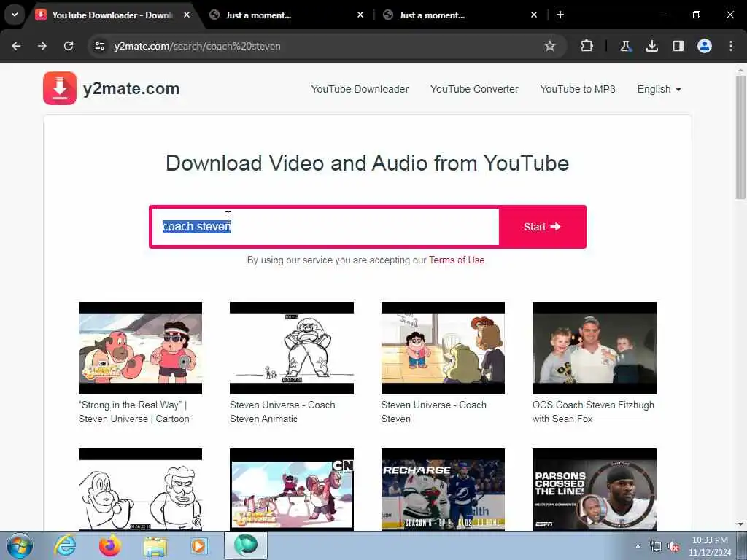Click 'Steven Universe - Coach Steven' title text
Image resolution: width=747 pixels, height=560 pixels.
433,412
